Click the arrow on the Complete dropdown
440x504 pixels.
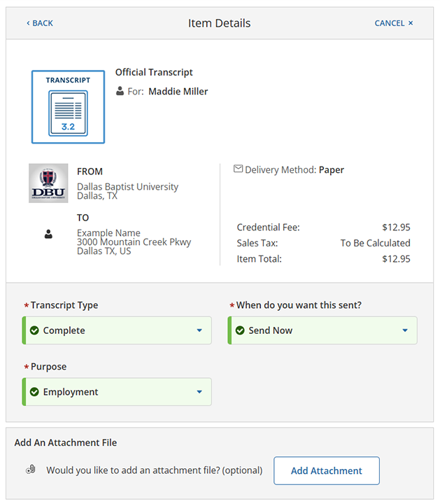199,330
